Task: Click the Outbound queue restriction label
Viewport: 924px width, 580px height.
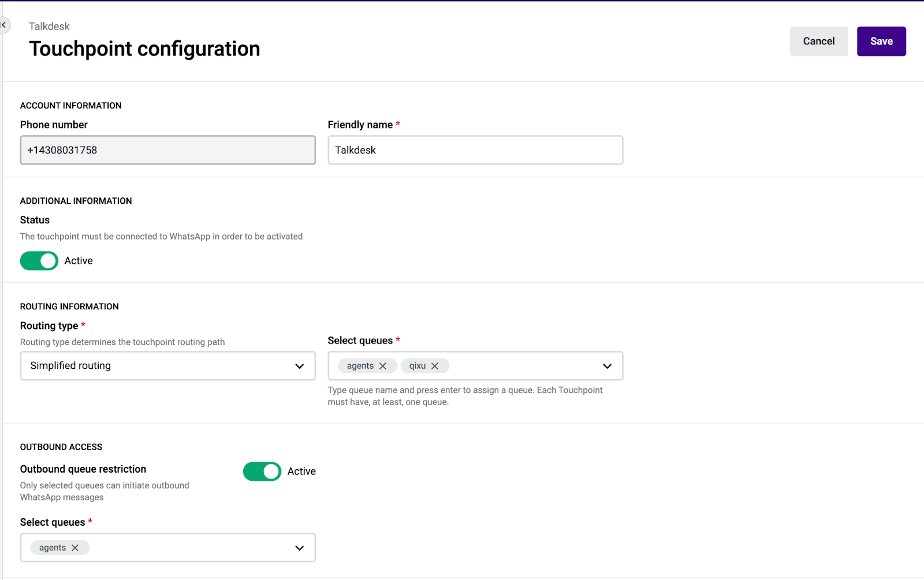Action: (83, 469)
